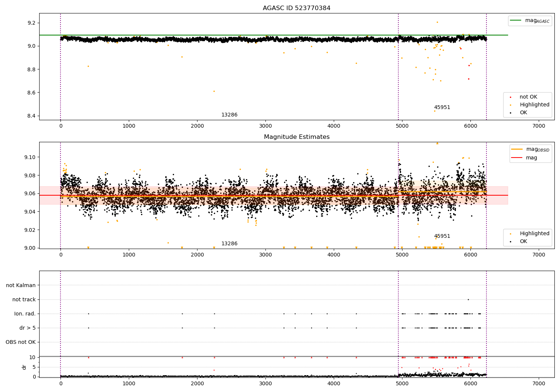
Task: Click the 9.08 y-tick in middle plot
Action: (x=30, y=175)
